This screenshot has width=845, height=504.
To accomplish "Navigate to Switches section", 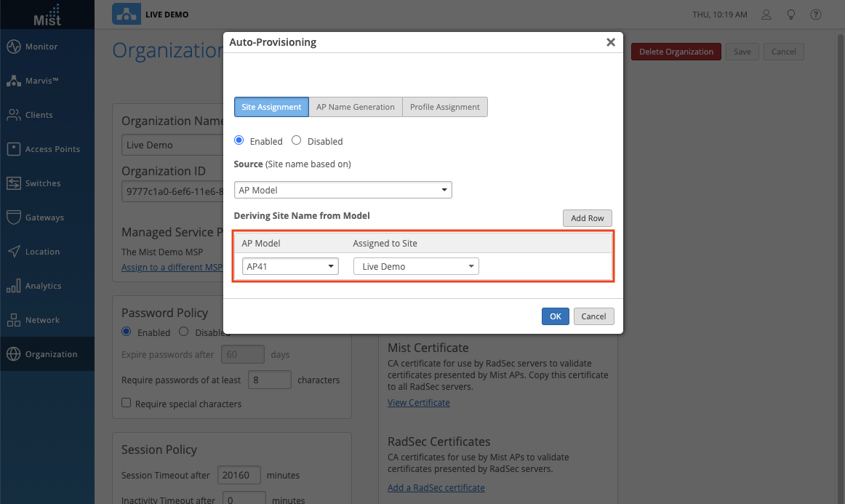I will pos(14,183).
